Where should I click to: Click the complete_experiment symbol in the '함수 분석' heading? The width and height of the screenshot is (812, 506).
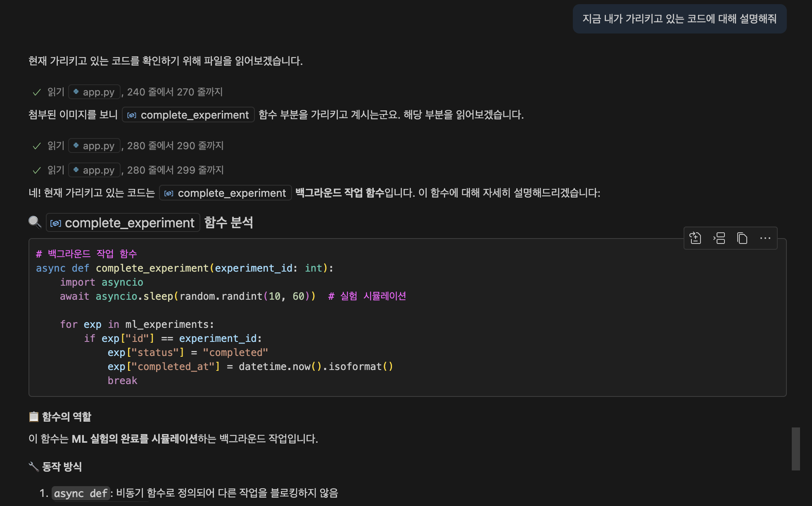point(123,223)
